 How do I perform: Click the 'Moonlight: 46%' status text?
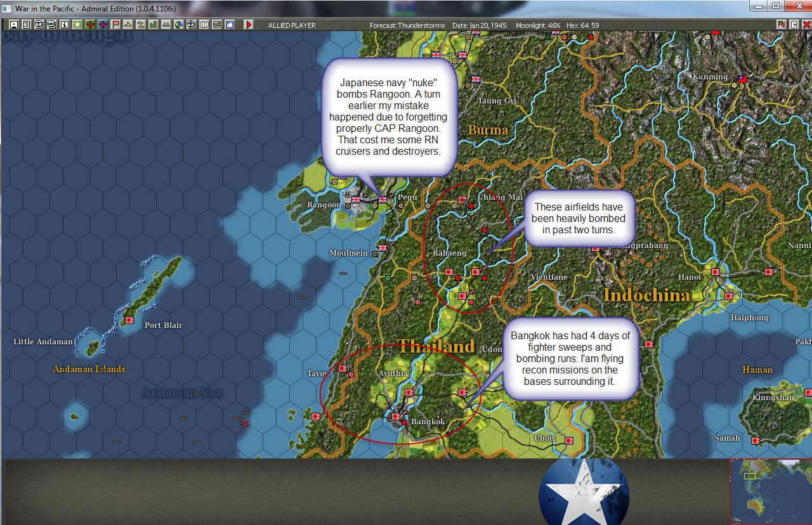coord(538,25)
